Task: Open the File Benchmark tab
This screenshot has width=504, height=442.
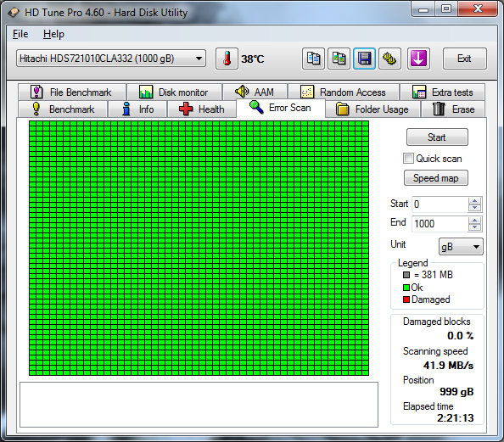Action: click(x=71, y=92)
